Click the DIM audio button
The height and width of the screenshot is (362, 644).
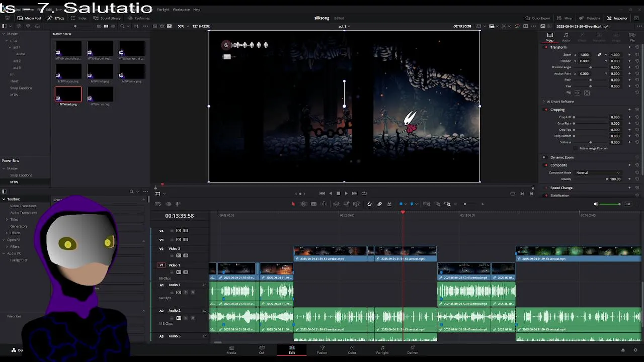[x=627, y=204]
